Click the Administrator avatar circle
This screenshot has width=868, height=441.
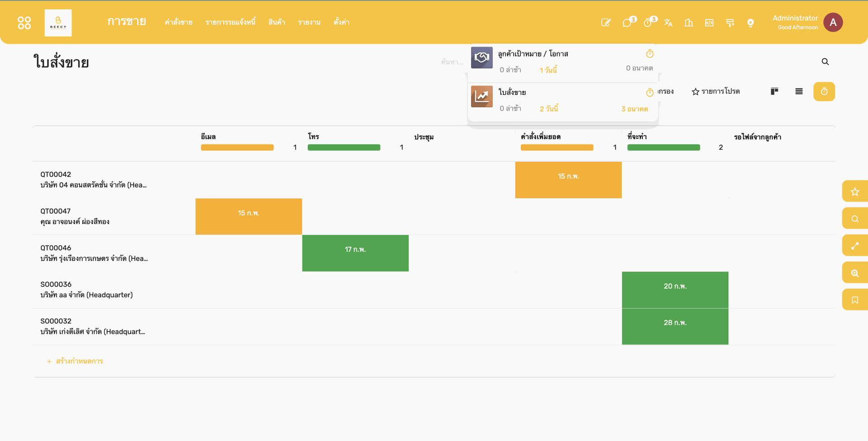(833, 22)
